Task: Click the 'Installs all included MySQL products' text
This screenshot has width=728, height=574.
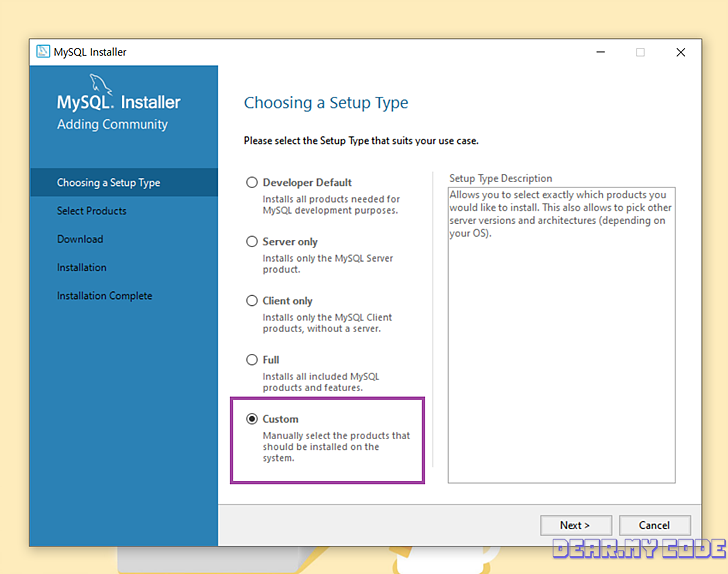Action: click(x=321, y=382)
